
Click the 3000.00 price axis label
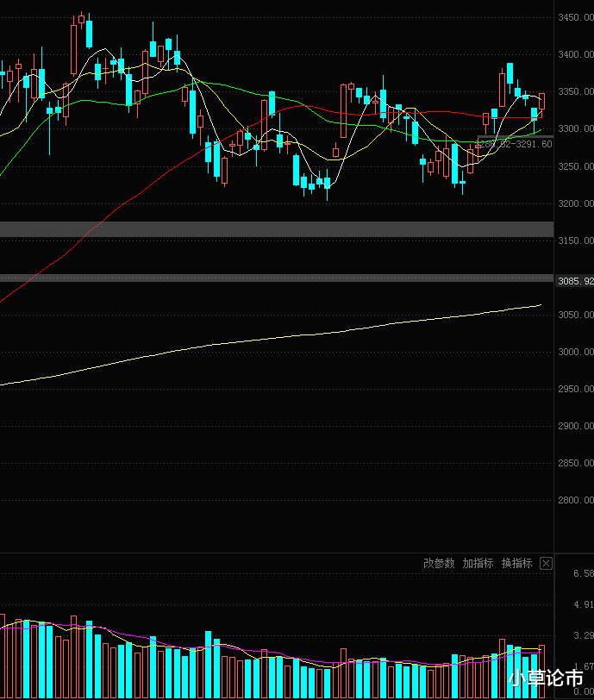(576, 352)
